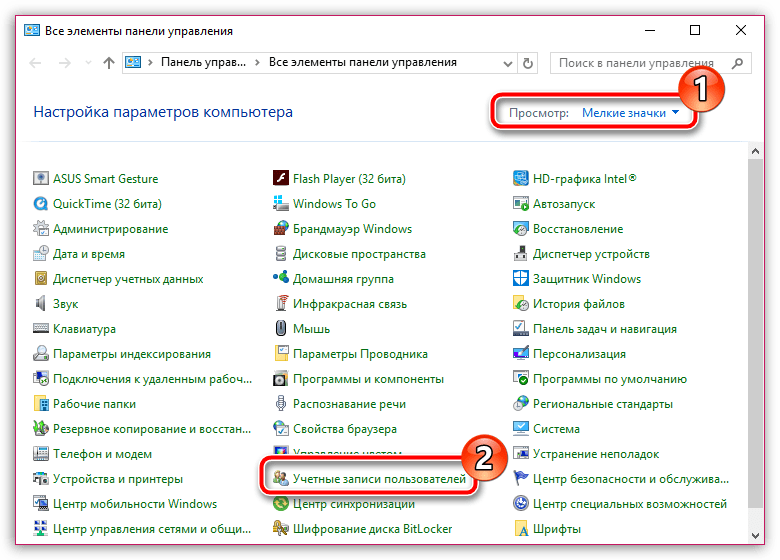Open the Восстановление icon
Screen dimensions: 780x560
[x=520, y=229]
